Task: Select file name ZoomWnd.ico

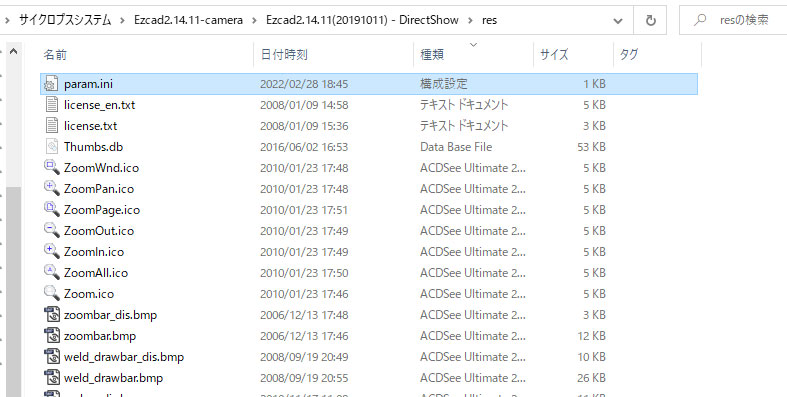Action: point(101,168)
